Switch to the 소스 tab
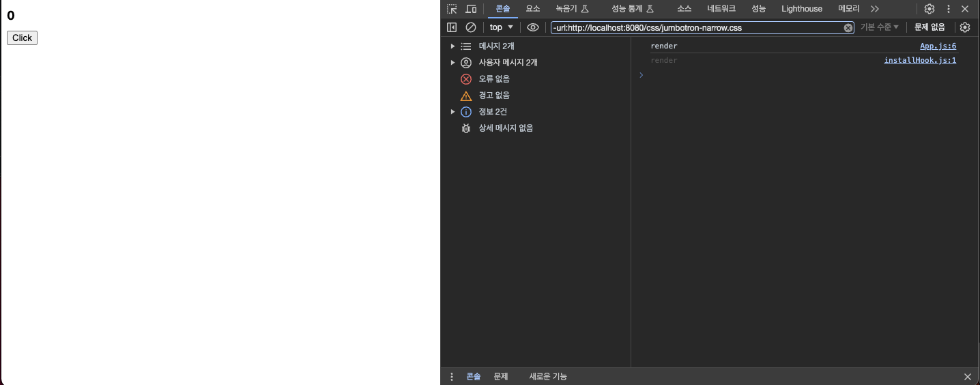The height and width of the screenshot is (385, 980). (684, 9)
